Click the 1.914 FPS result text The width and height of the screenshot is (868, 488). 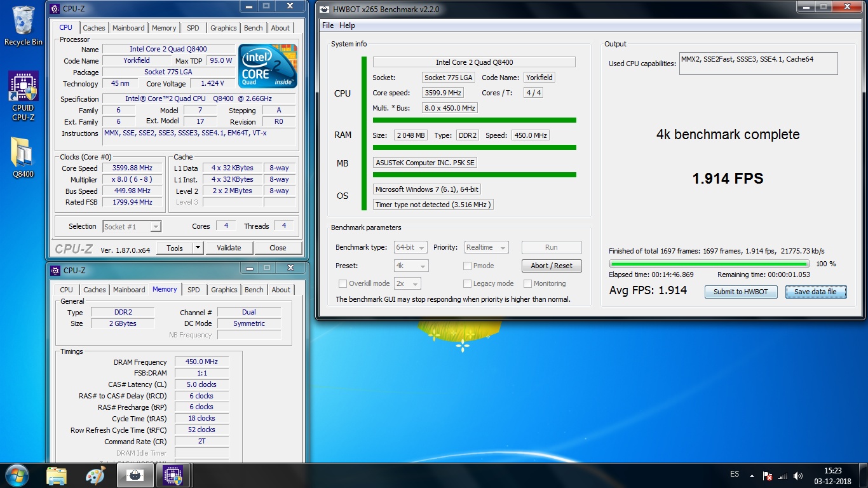728,179
